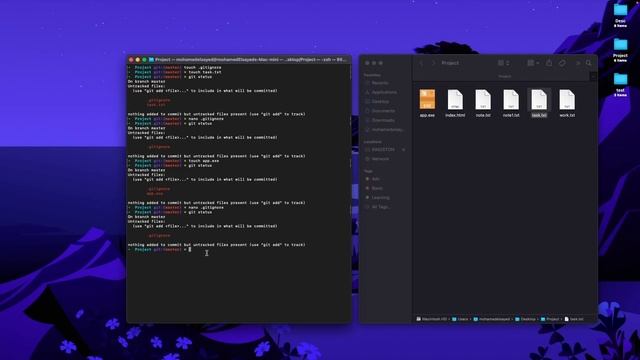This screenshot has width=640, height=360.
Task: Select the work.txt file icon
Action: [567, 100]
